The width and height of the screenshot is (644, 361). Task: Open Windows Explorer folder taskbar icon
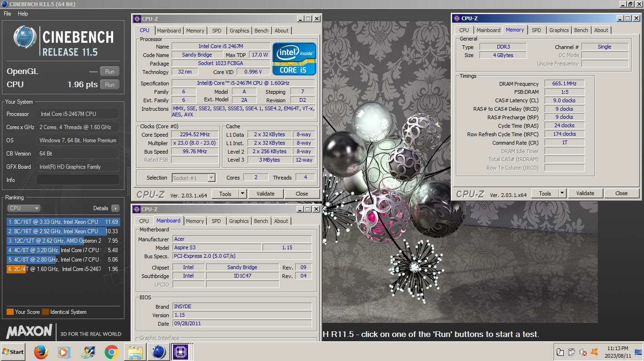(x=135, y=352)
